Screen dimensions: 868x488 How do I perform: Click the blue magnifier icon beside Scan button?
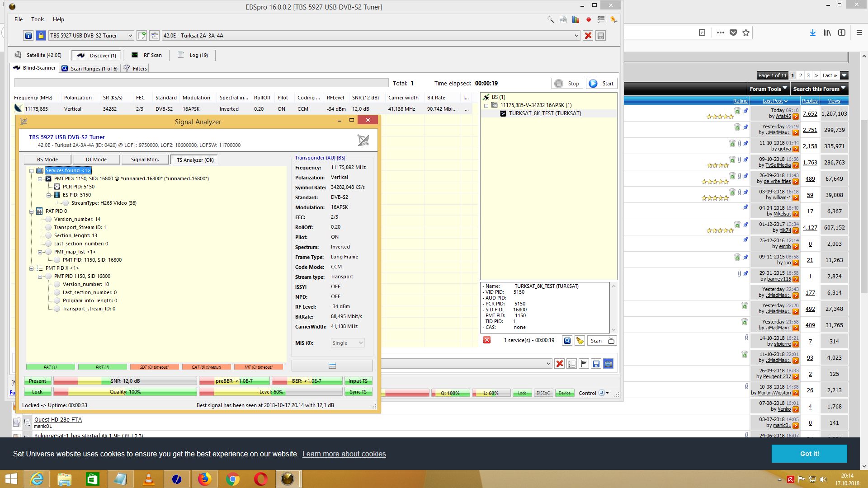(567, 341)
